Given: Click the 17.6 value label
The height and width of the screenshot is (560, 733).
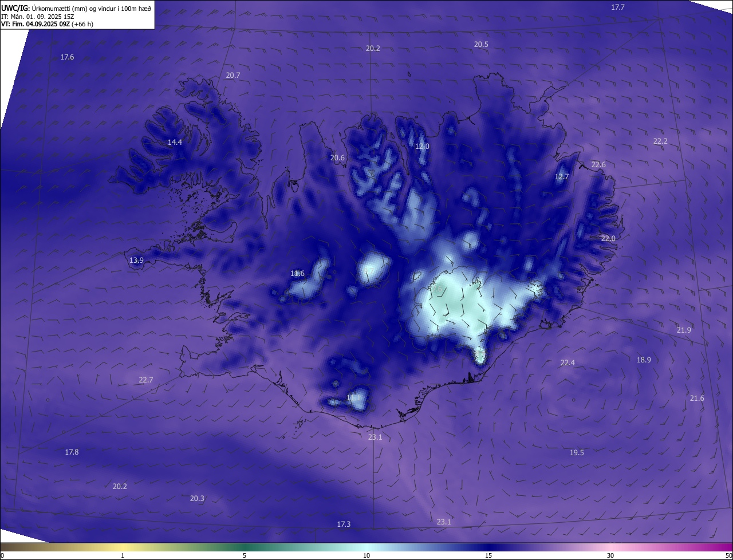Looking at the screenshot, I should [67, 57].
